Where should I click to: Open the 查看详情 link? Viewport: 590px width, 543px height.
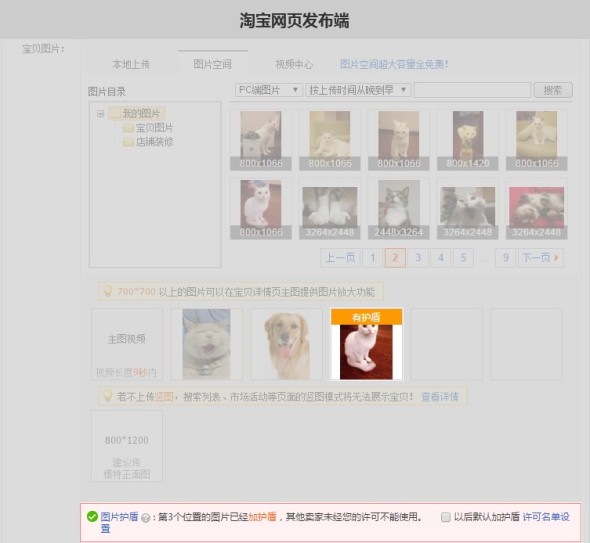tap(439, 397)
